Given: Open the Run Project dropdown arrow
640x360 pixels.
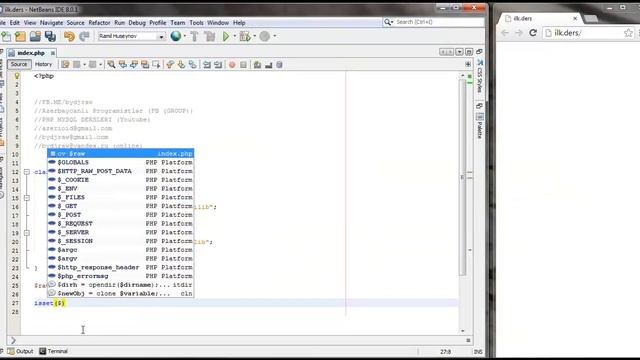Looking at the screenshot, I should tap(235, 36).
